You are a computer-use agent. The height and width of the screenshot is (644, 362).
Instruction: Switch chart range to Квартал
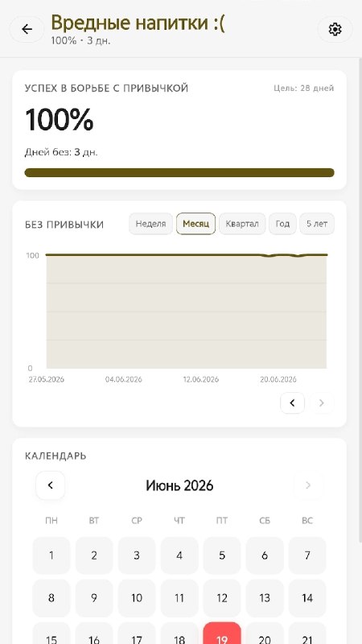242,224
